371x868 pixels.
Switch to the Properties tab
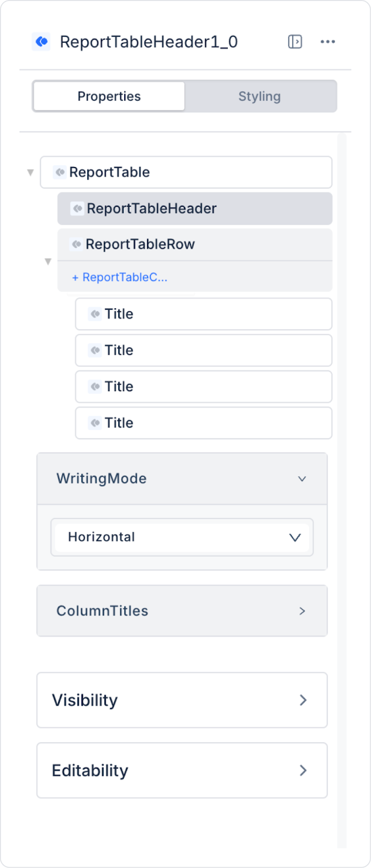[109, 97]
